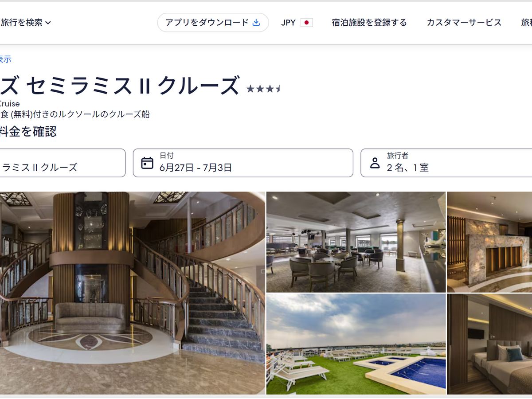This screenshot has height=399, width=532.
Task: Expand the 旅行を検索 dropdown chevron
Action: coord(48,23)
